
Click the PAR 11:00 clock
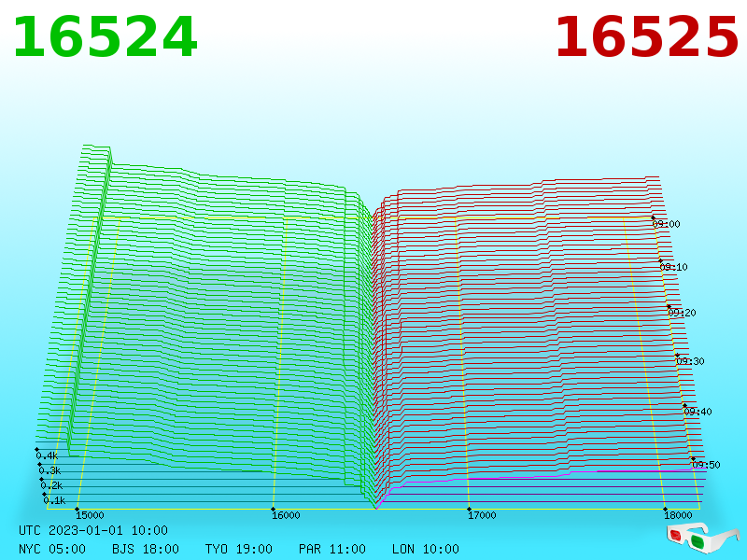coord(332,549)
